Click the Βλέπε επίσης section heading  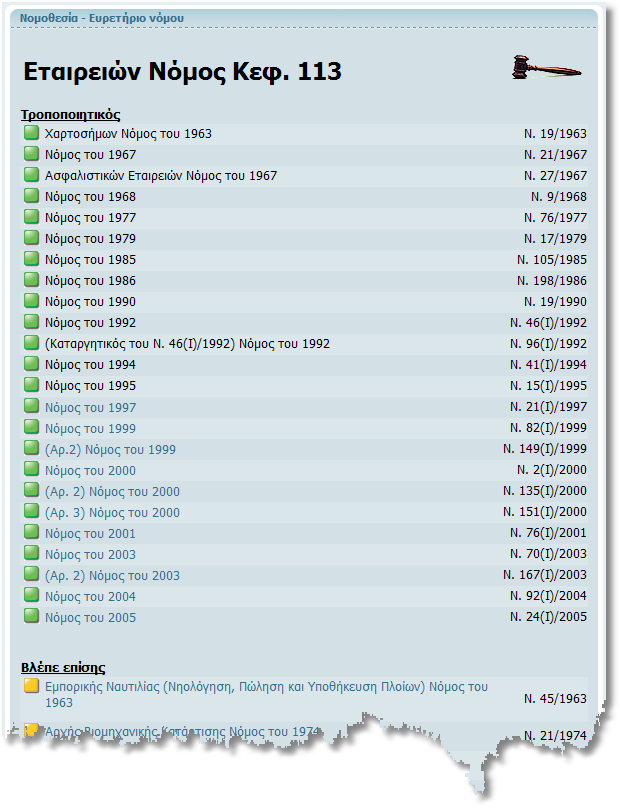62,667
